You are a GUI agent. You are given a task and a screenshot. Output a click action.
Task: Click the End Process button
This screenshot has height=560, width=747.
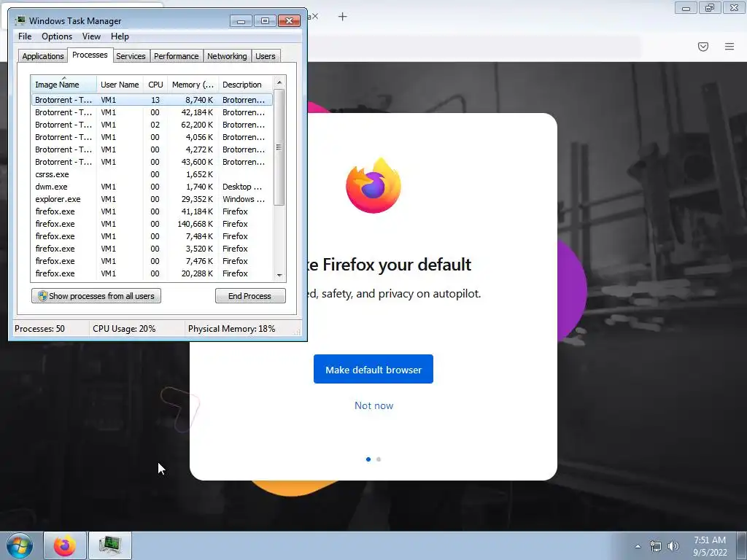point(250,296)
